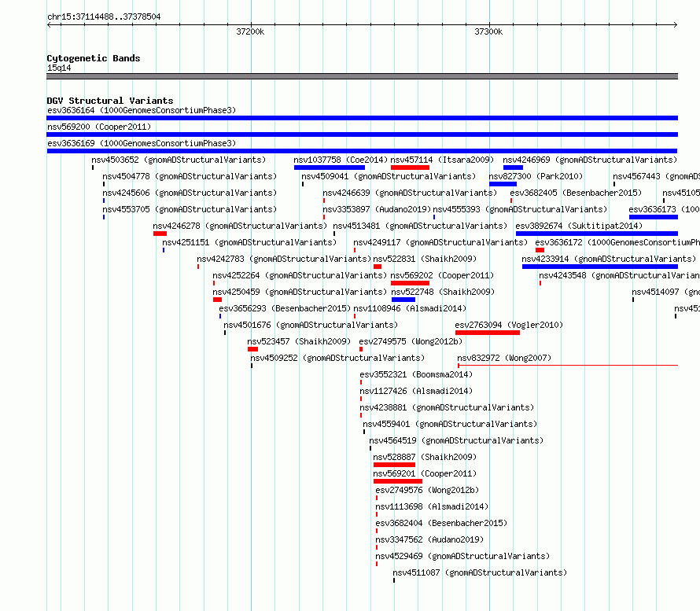Viewport: 700px width, 611px height.
Task: Click nsv827300 (Park2010) label
Action: (536, 176)
